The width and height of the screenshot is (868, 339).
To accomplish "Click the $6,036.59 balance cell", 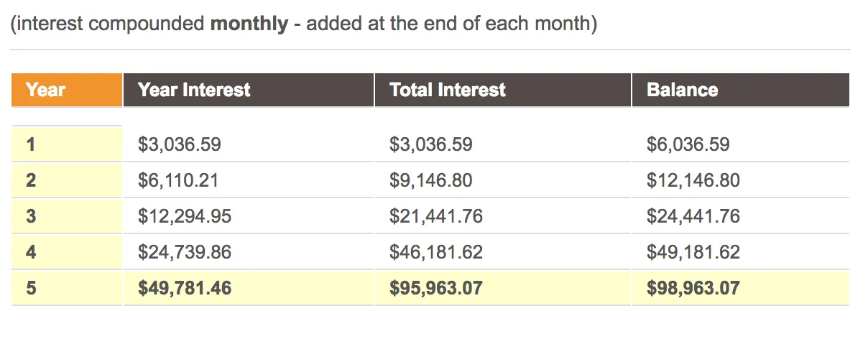I will tap(688, 144).
